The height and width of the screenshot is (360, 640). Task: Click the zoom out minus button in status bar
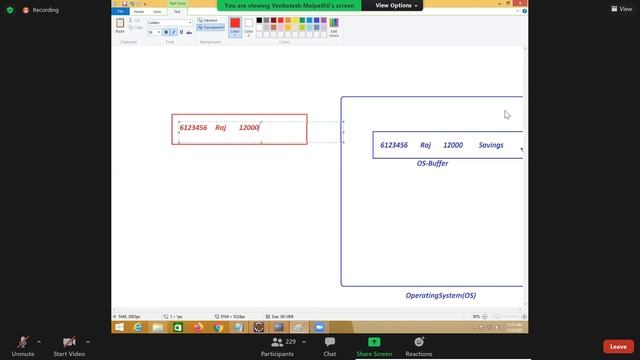point(484,316)
